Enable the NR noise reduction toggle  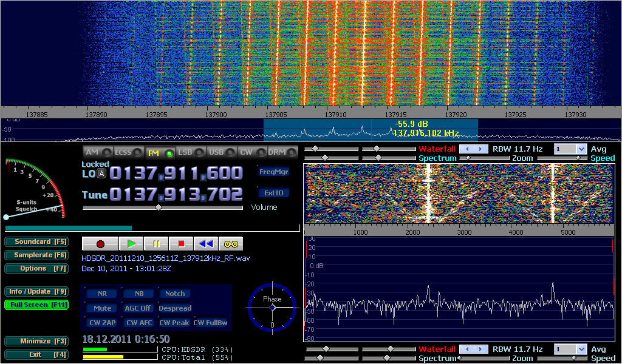pyautogui.click(x=102, y=294)
